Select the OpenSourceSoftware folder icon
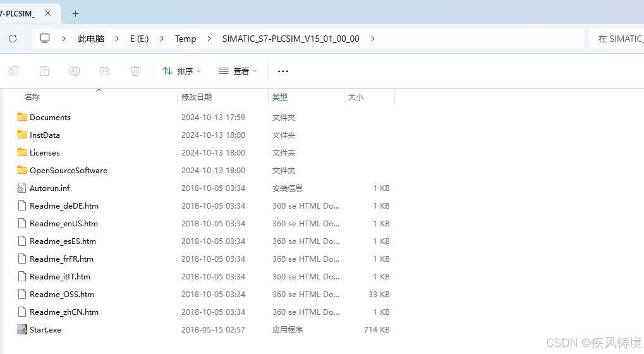Viewport: 644px width, 354px height. (x=22, y=170)
